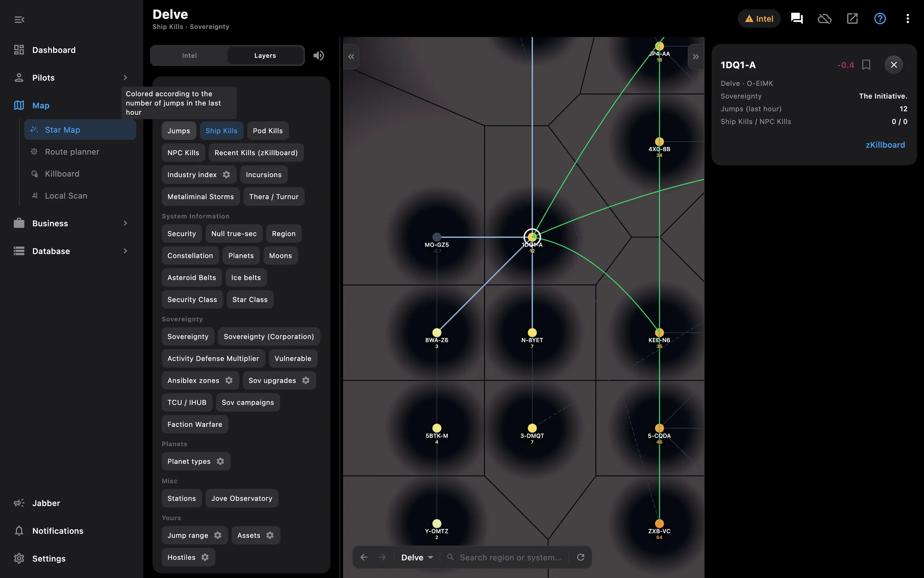Click the Intel warning button
The height and width of the screenshot is (578, 924).
pyautogui.click(x=759, y=18)
